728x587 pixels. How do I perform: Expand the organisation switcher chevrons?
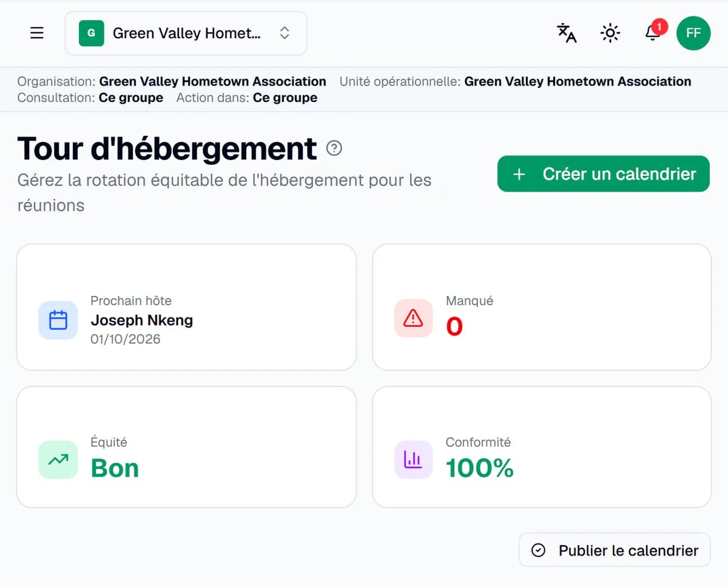[285, 33]
